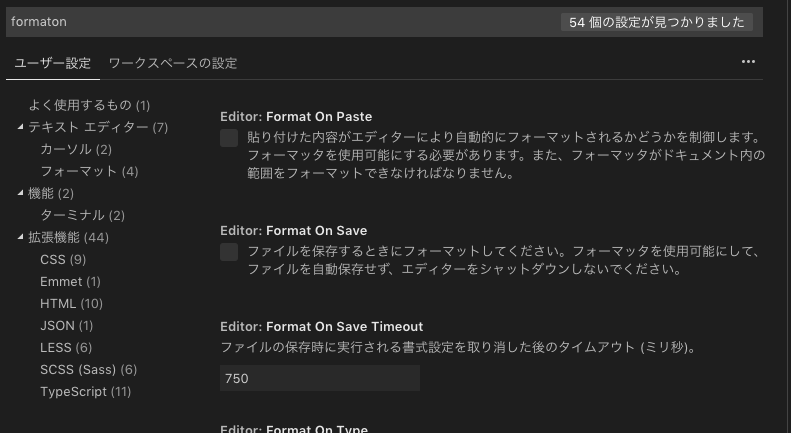This screenshot has width=791, height=433.
Task: Select the ターミナル settings category
Action: 83,215
